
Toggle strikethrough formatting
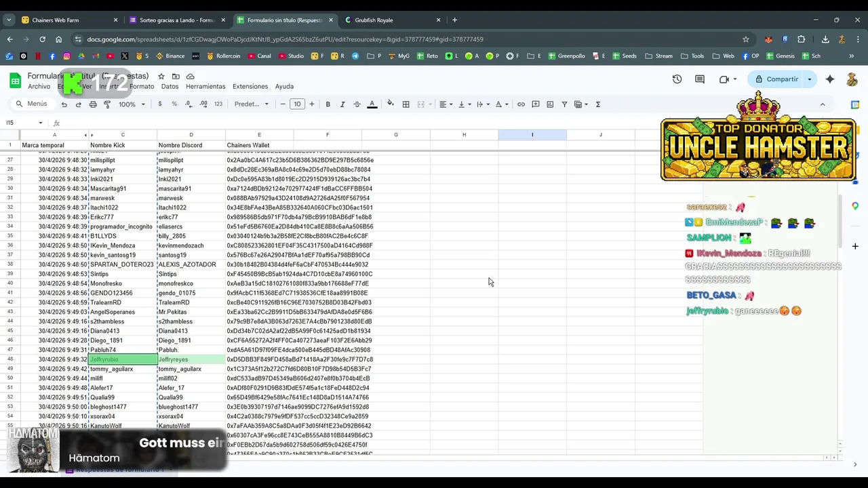click(x=357, y=104)
